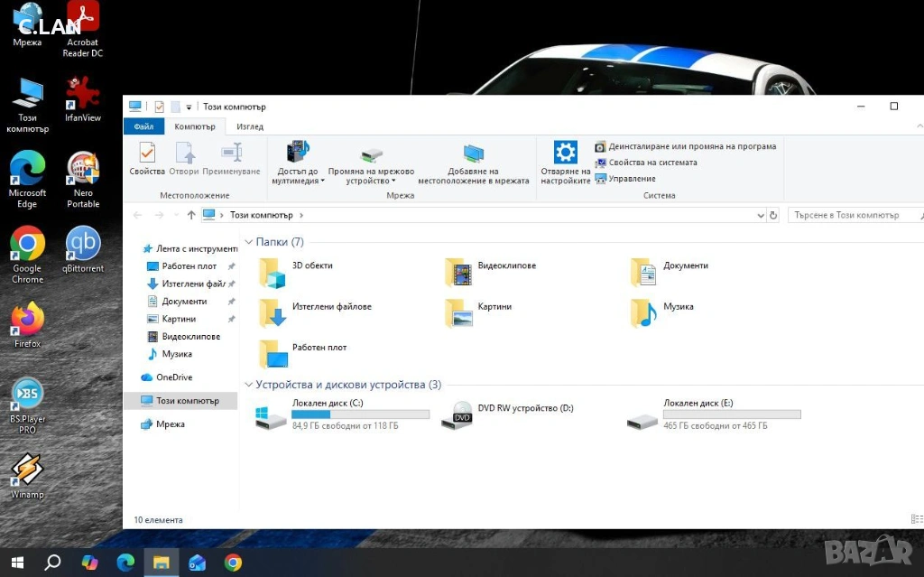The width and height of the screenshot is (924, 577).
Task: Switch to the View (Изглед) ribbon tab
Action: pos(250,127)
